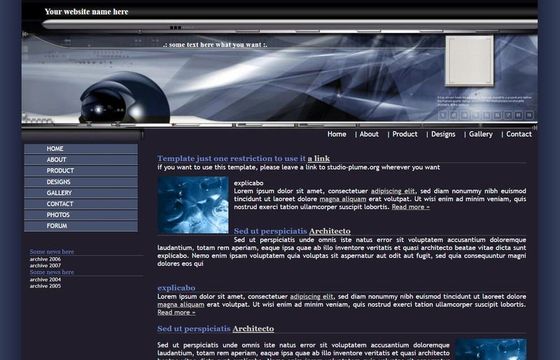Viewport: 560px width, 360px height.
Task: Open 'Architecto' link next to the blue image
Action: [x=330, y=231]
